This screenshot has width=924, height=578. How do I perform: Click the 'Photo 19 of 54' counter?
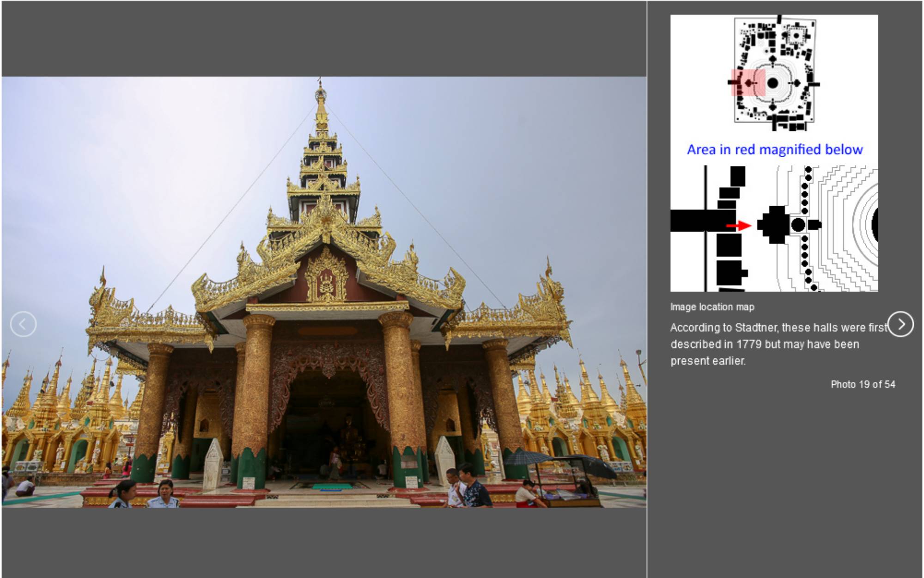[x=863, y=384]
